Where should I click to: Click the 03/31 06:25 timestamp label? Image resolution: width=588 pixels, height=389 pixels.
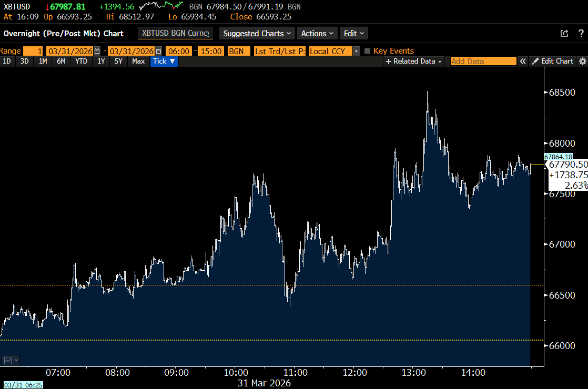pyautogui.click(x=23, y=385)
